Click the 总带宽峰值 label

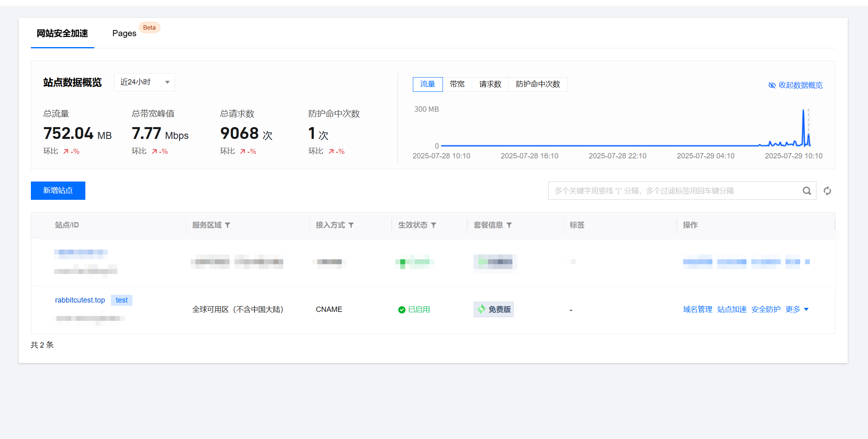click(x=153, y=114)
